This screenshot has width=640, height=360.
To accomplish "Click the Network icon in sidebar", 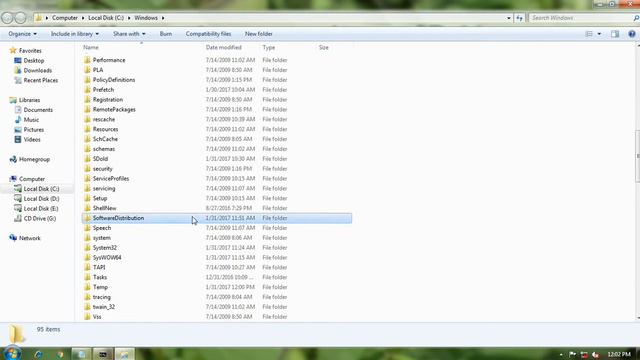I will pyautogui.click(x=13, y=238).
